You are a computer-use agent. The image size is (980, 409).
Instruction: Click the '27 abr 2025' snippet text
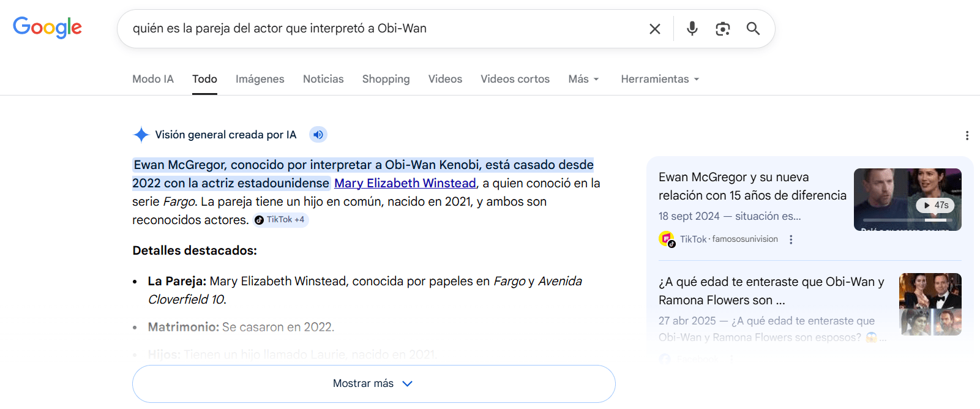pos(771,329)
